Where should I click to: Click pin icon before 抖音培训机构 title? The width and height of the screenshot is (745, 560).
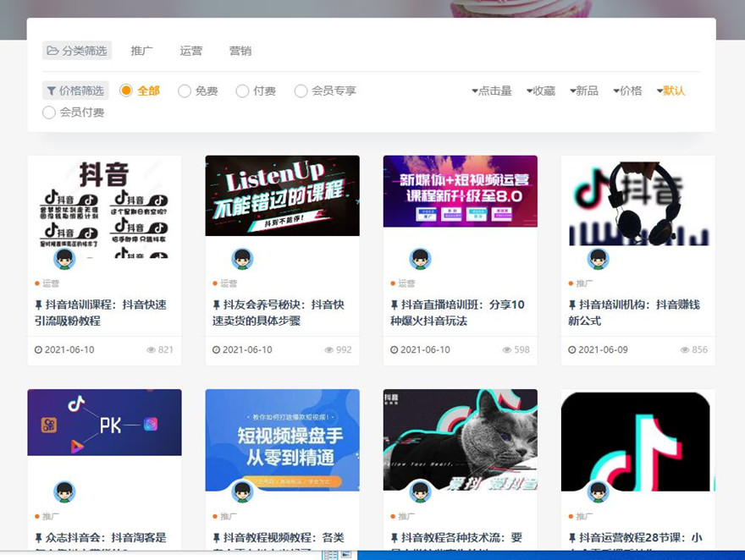coord(572,305)
